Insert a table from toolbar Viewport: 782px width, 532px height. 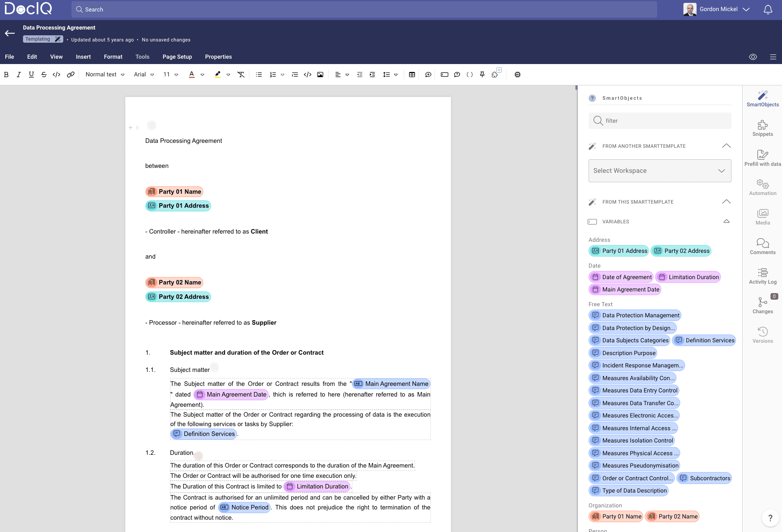tap(412, 75)
